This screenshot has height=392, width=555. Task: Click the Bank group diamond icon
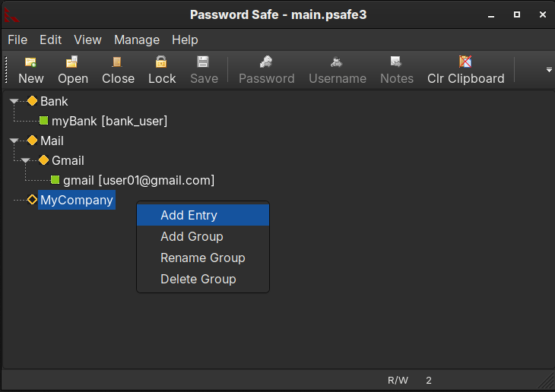click(32, 101)
